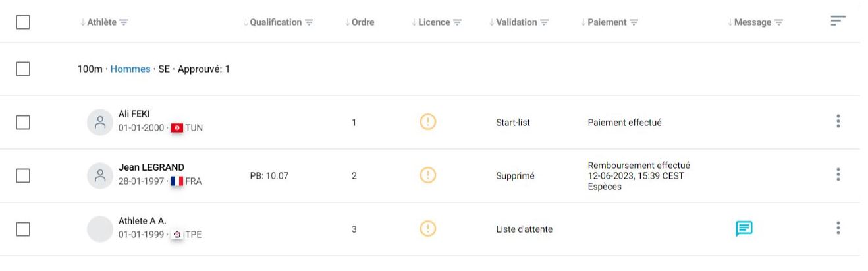Select checkbox for 100m Hommes group
Viewport: 868px width, 271px height.
click(23, 69)
